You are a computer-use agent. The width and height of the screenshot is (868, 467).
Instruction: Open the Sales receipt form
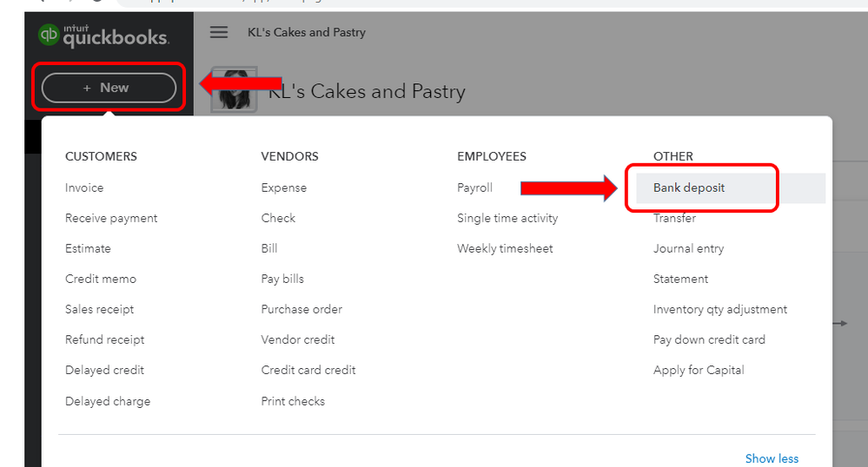click(99, 309)
